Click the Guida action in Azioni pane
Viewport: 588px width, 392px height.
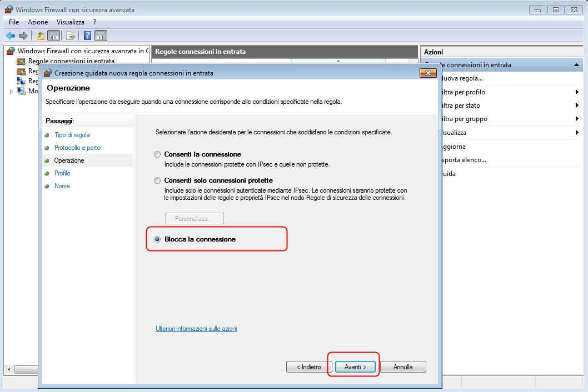[x=449, y=174]
